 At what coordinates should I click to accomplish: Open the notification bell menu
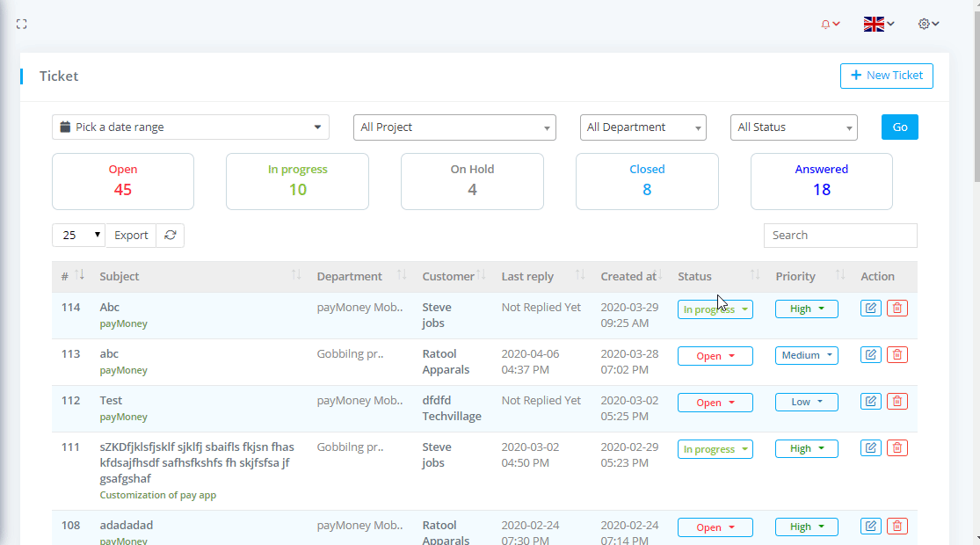click(x=830, y=24)
